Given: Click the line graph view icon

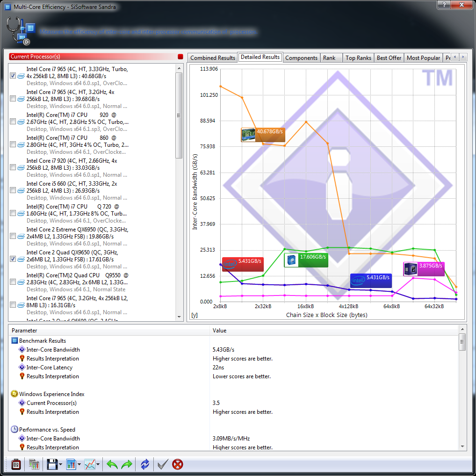Looking at the screenshot, I should point(90,464).
